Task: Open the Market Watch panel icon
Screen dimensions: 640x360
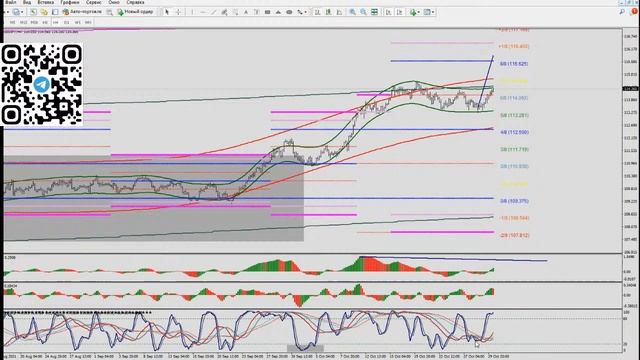Action: [x=33, y=12]
